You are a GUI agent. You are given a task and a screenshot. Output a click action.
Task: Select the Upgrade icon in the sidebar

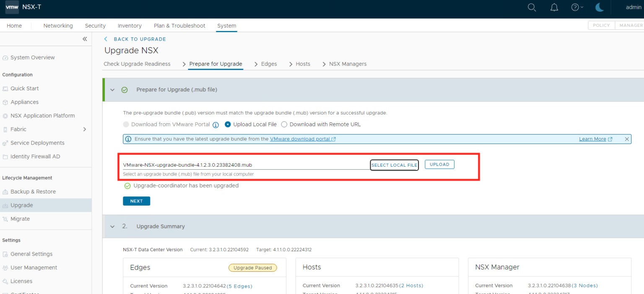pyautogui.click(x=5, y=205)
